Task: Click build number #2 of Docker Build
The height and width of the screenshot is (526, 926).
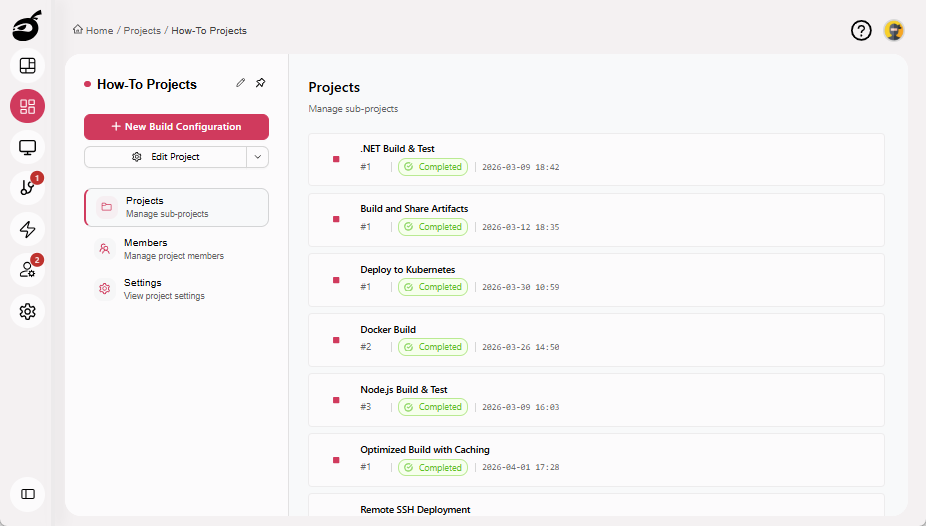Action: [x=366, y=347]
